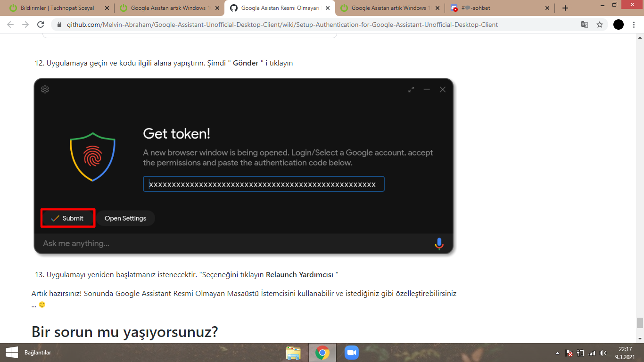Bookmark this page with the star icon

600,25
